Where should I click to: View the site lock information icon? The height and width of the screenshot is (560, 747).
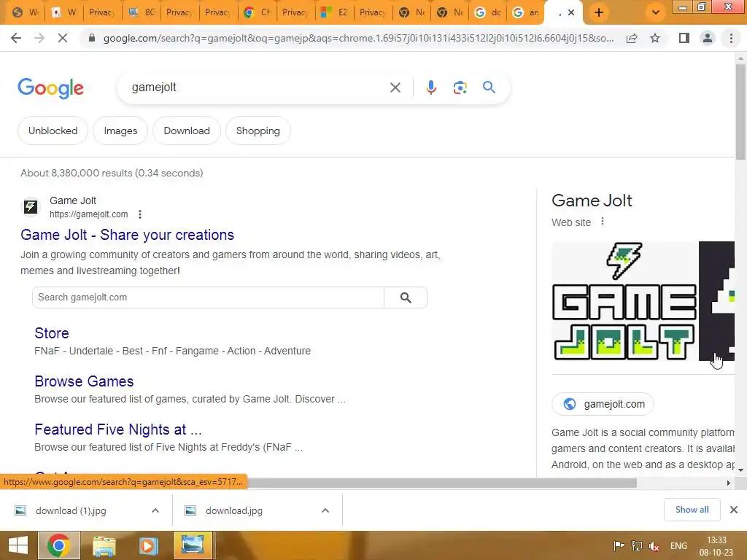tap(92, 38)
